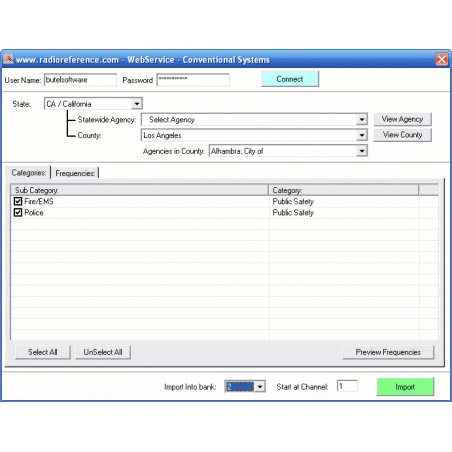Click the Connect button
The width and height of the screenshot is (452, 452).
[x=290, y=79]
